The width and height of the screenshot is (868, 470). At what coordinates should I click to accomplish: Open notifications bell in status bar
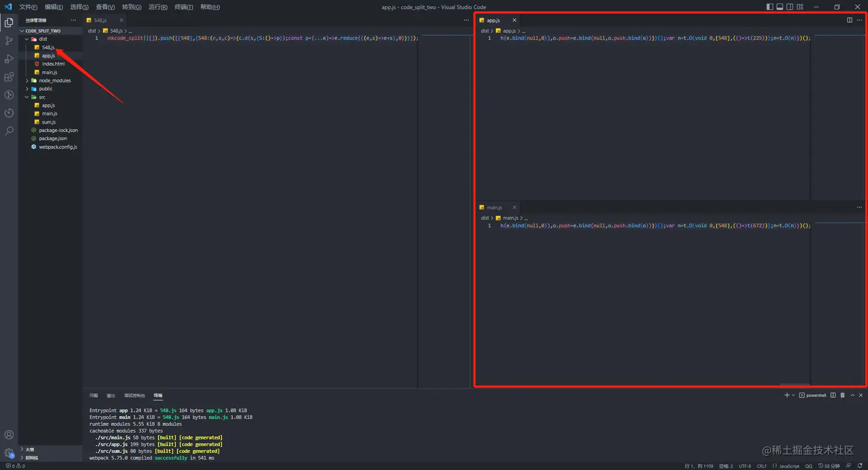[x=860, y=466]
